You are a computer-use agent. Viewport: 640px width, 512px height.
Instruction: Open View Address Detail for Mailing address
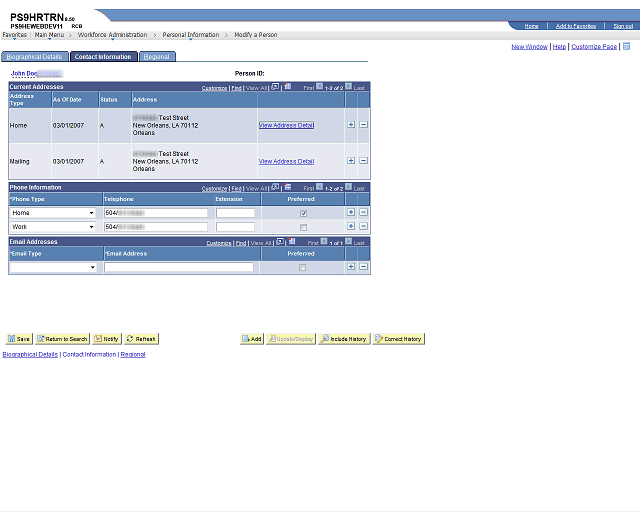click(286, 161)
